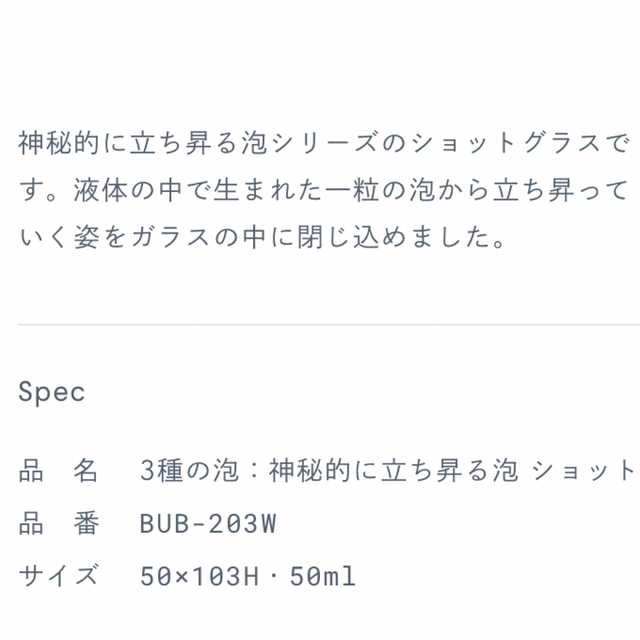Click the Spec section heading
The height and width of the screenshot is (640, 640).
pos(51,392)
